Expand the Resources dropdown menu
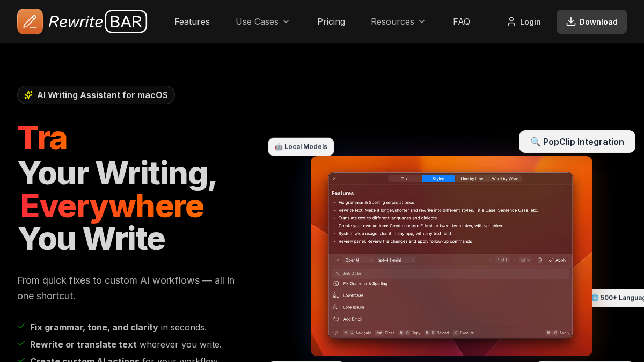This screenshot has height=362, width=644. coord(398,21)
